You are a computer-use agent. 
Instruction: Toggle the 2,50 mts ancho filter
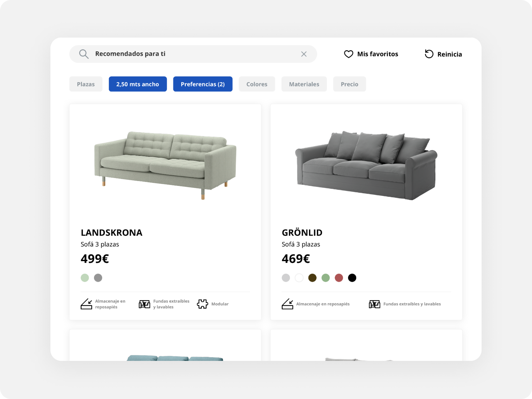pyautogui.click(x=138, y=84)
